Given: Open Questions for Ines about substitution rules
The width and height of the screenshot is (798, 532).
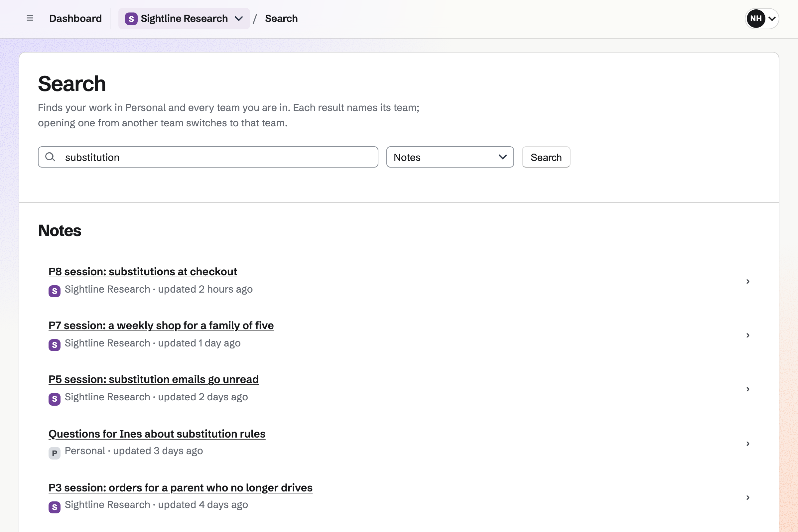Looking at the screenshot, I should 157,434.
